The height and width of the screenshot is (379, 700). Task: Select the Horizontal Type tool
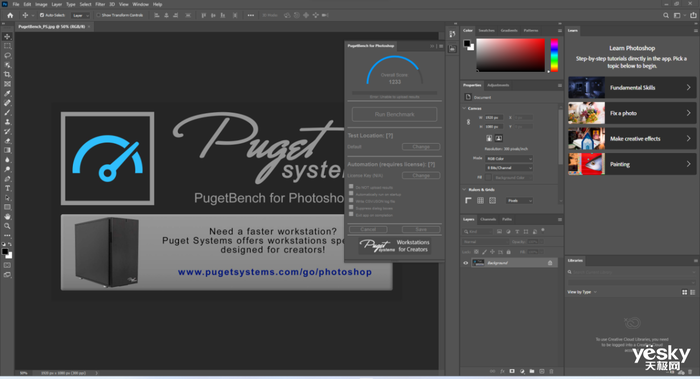tap(7, 188)
